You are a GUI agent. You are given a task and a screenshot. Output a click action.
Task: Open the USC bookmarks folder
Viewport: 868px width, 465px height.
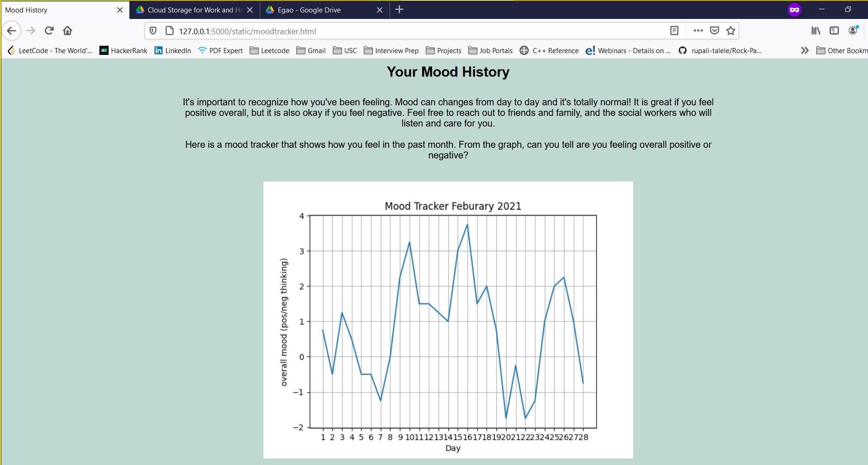tap(345, 51)
